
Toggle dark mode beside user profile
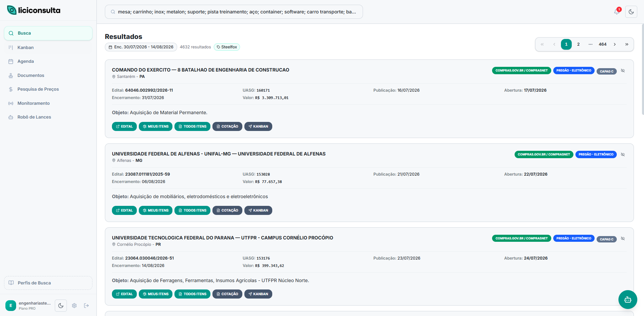click(x=61, y=306)
